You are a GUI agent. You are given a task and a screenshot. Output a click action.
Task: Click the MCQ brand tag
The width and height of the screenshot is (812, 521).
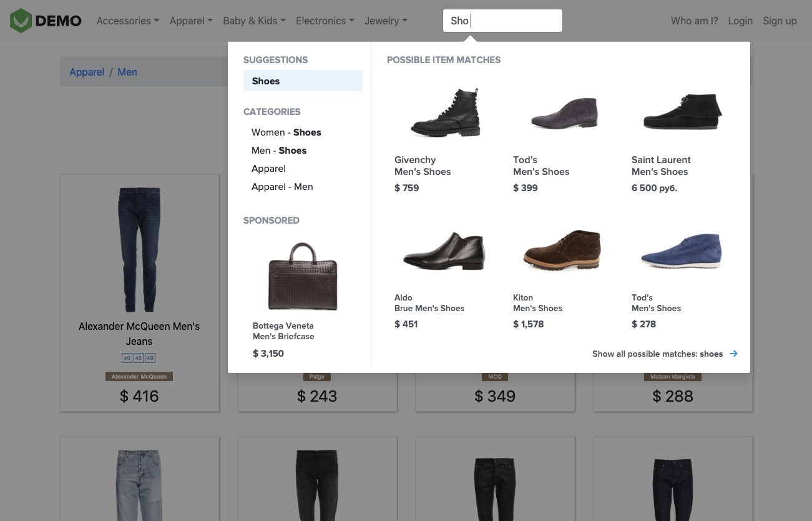point(495,377)
